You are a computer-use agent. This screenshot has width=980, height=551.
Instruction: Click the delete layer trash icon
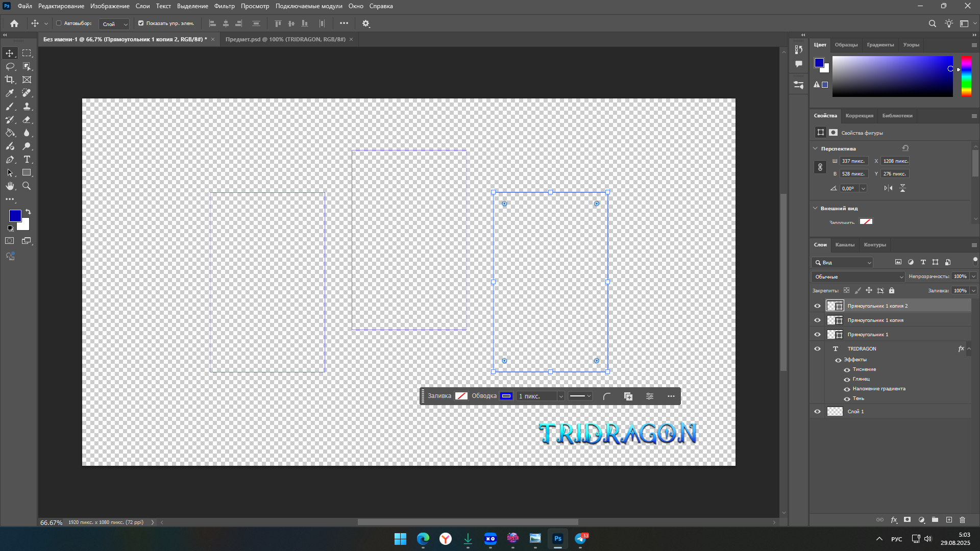point(962,520)
